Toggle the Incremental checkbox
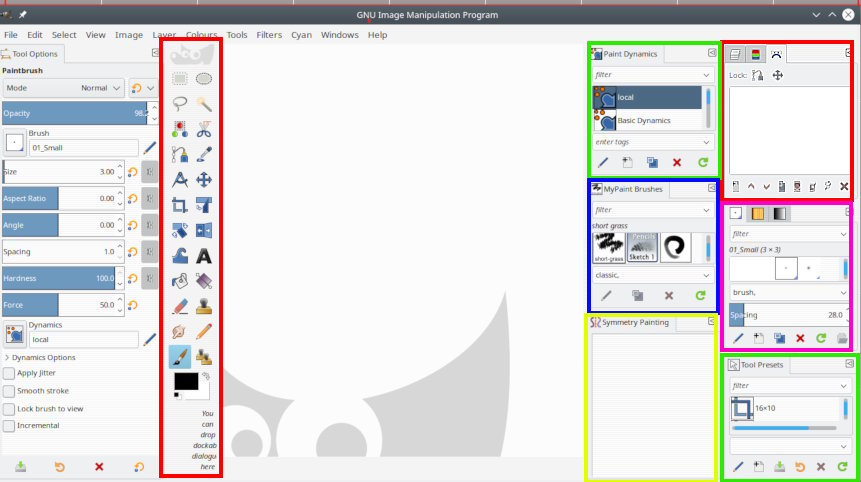This screenshot has width=861, height=482. click(x=9, y=425)
